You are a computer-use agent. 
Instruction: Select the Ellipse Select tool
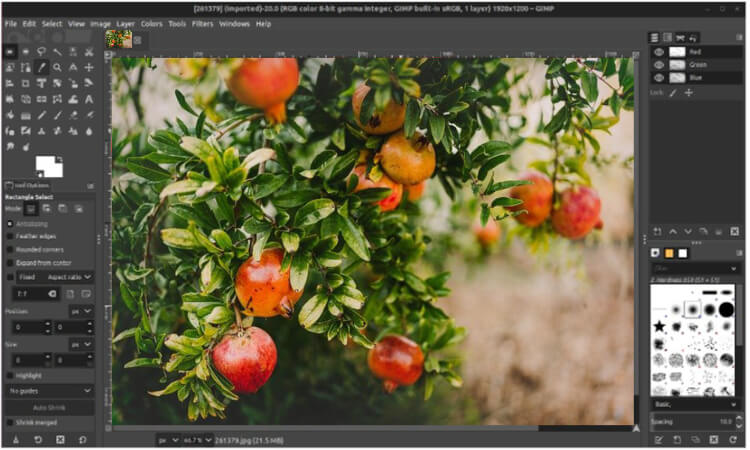(x=26, y=52)
